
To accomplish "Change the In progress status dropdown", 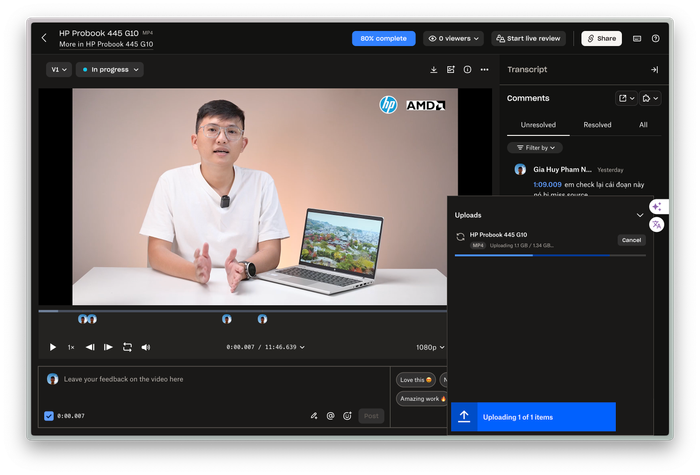I will [x=110, y=70].
